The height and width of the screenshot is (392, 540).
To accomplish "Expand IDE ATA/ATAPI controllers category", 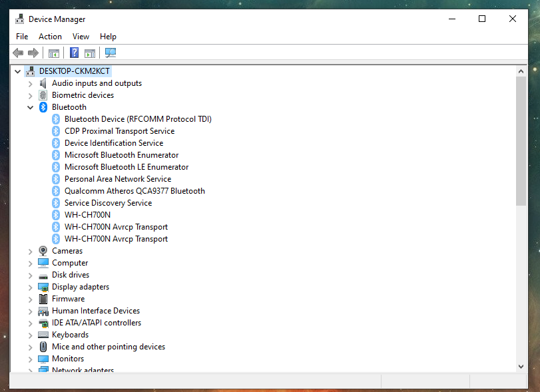I will tap(31, 323).
